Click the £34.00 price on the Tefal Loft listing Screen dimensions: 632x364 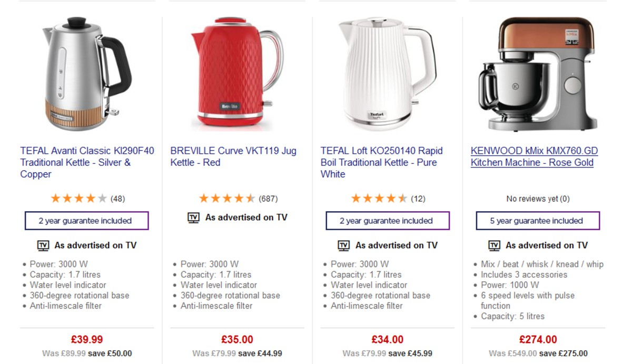click(x=388, y=339)
